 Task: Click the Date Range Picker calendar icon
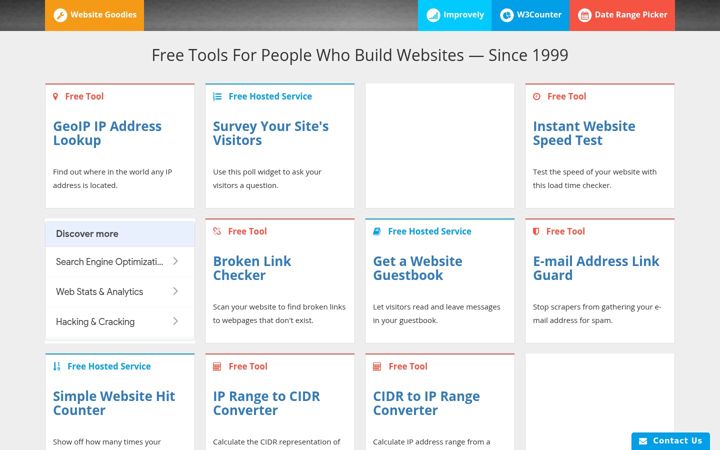tap(585, 15)
